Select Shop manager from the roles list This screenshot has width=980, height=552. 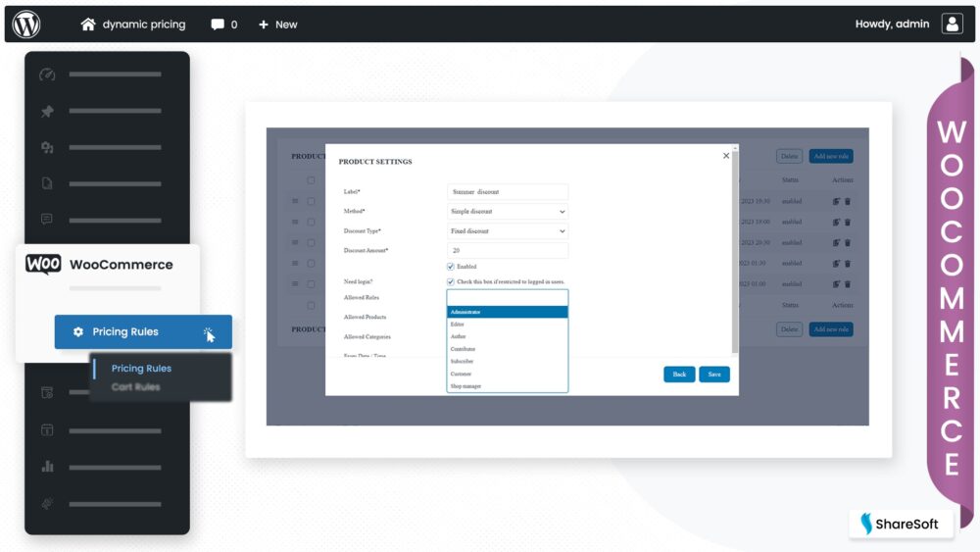508,386
